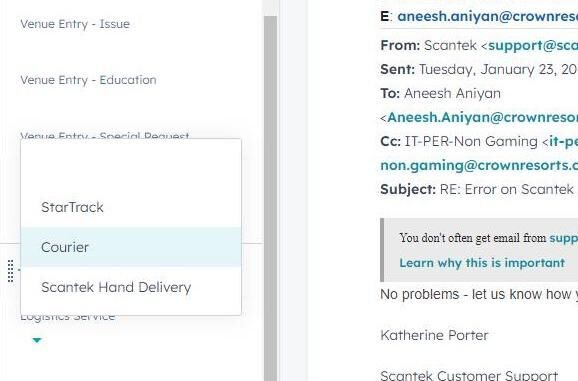Click the Logistics Service field label
The height and width of the screenshot is (381, 578).
67,317
